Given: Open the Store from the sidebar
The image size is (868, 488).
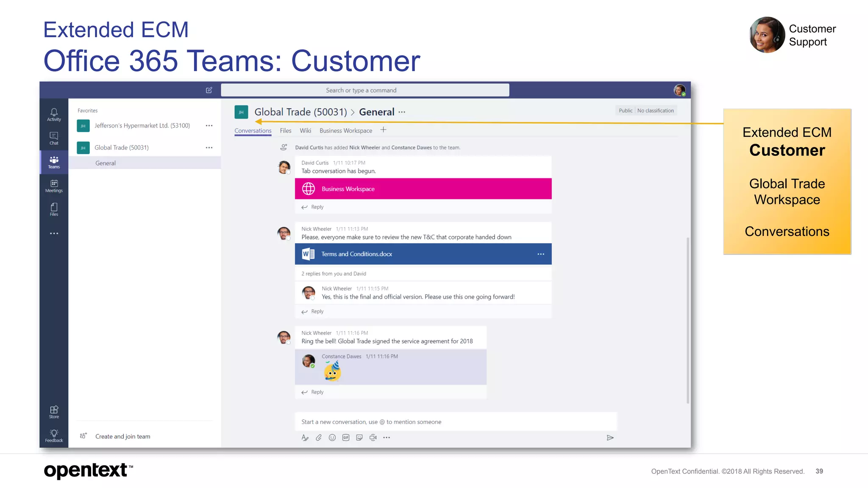Looking at the screenshot, I should (54, 412).
